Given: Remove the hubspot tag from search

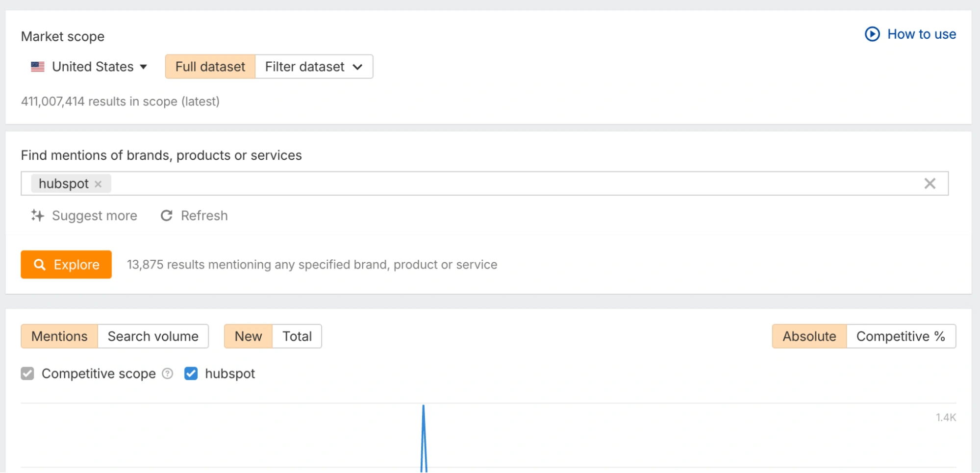Looking at the screenshot, I should coord(98,184).
